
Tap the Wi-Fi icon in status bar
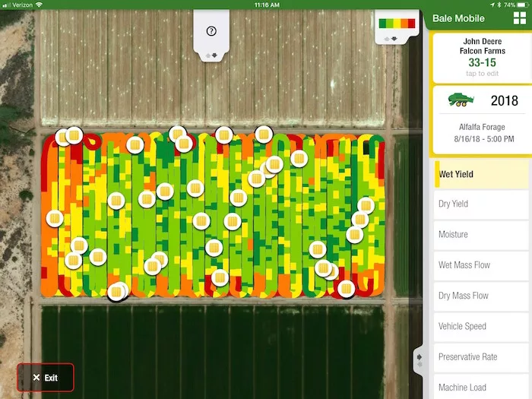pos(39,5)
